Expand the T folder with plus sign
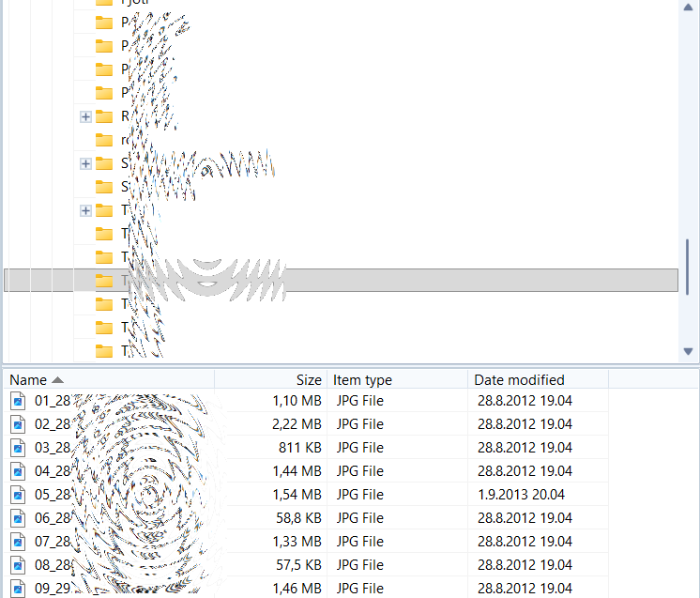 pyautogui.click(x=85, y=210)
